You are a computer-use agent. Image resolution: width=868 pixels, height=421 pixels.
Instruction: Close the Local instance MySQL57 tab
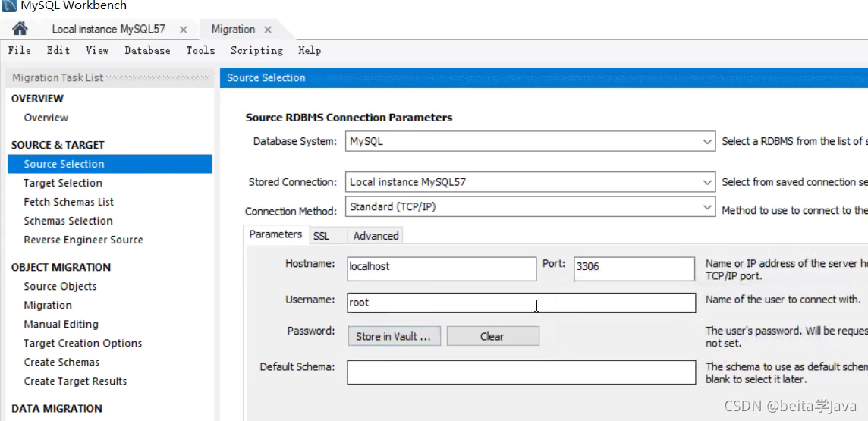coord(184,30)
